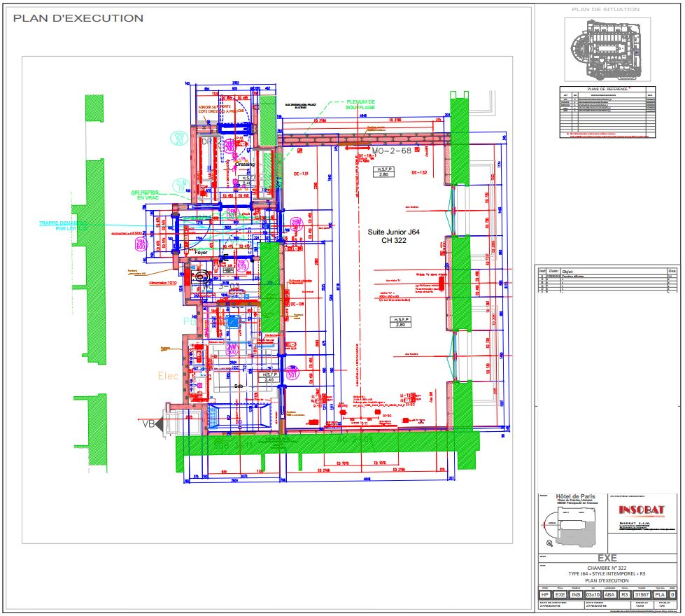This screenshot has width=685, height=616.
Task: Click the AIR REPRIS EN VRAC label
Action: (x=145, y=195)
